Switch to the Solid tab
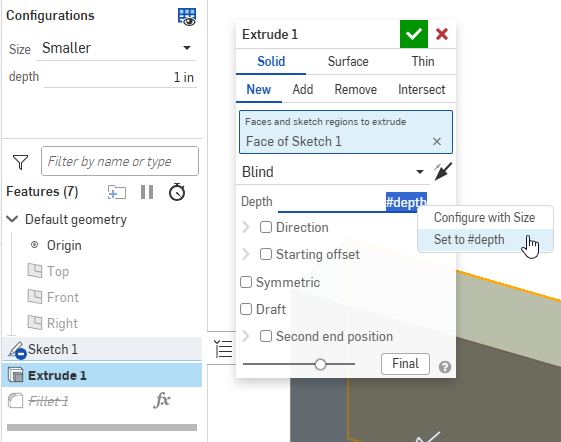 pos(271,62)
